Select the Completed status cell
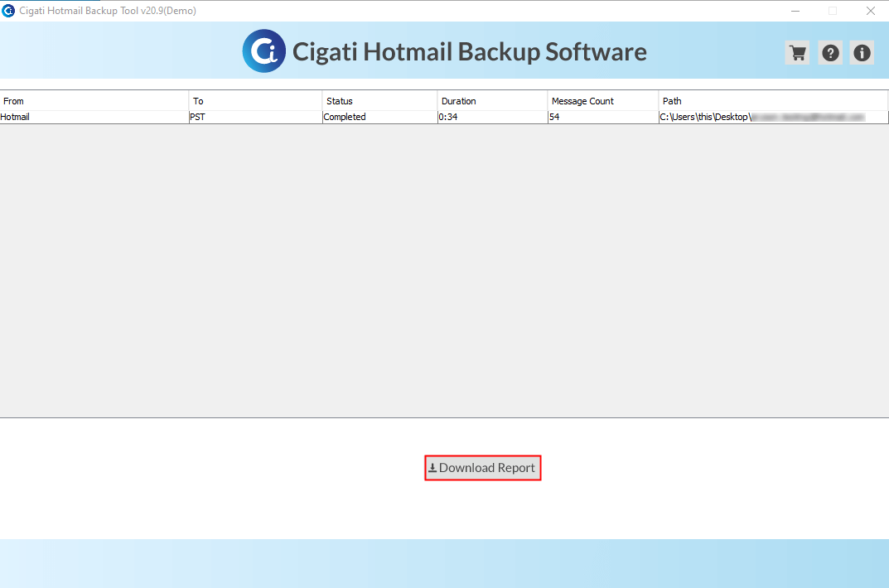This screenshot has width=889, height=588. pos(379,117)
